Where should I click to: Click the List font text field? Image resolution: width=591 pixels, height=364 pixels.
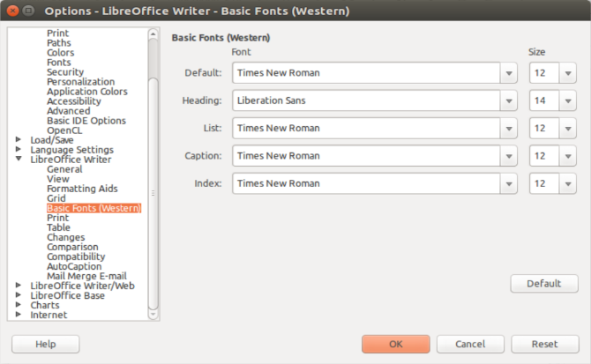click(x=366, y=129)
